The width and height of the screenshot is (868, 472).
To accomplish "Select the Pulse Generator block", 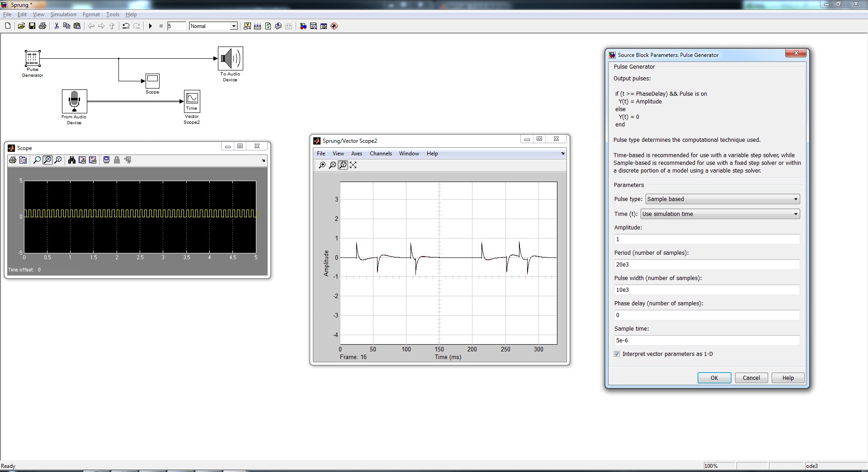I will tap(32, 58).
